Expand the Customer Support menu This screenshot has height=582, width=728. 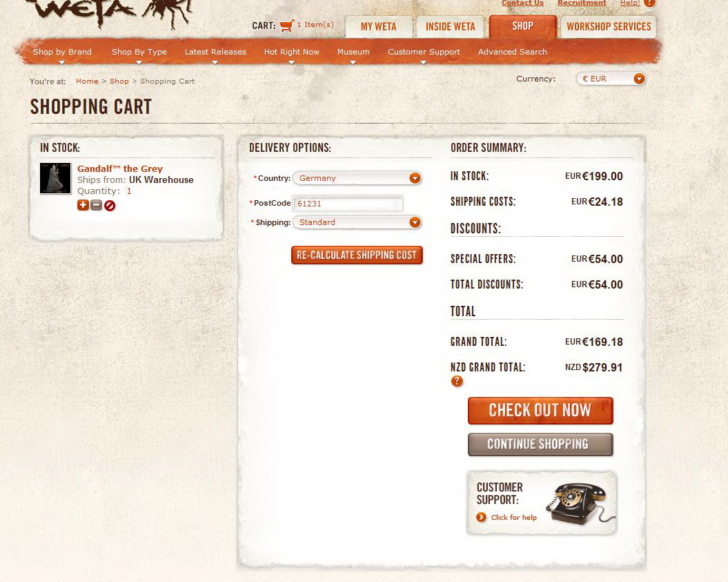coord(424,52)
